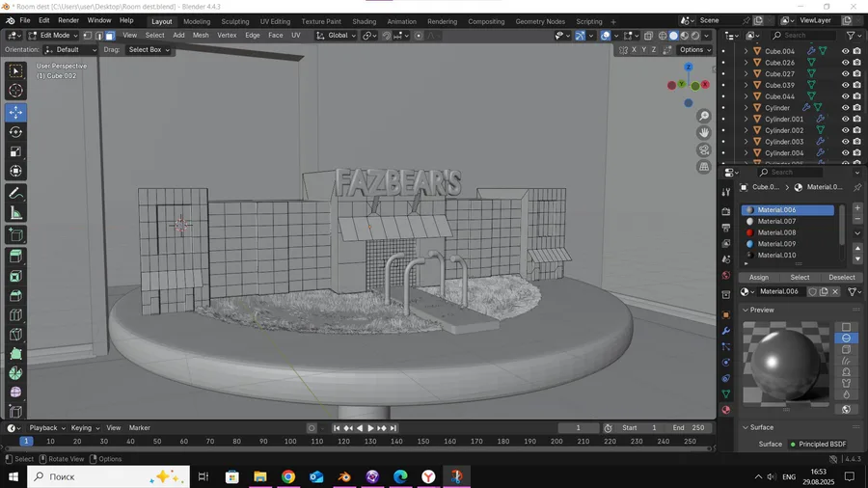Enable face select mode
This screenshot has height=488, width=868.
(x=110, y=36)
